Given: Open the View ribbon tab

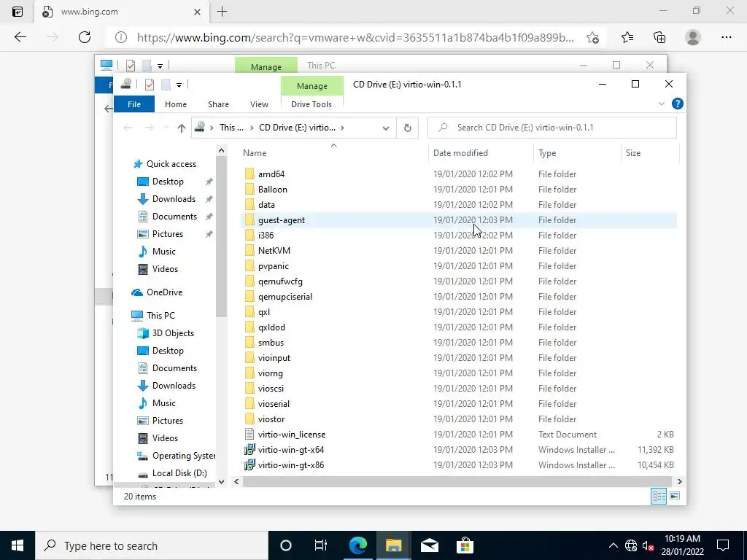Looking at the screenshot, I should (x=259, y=104).
